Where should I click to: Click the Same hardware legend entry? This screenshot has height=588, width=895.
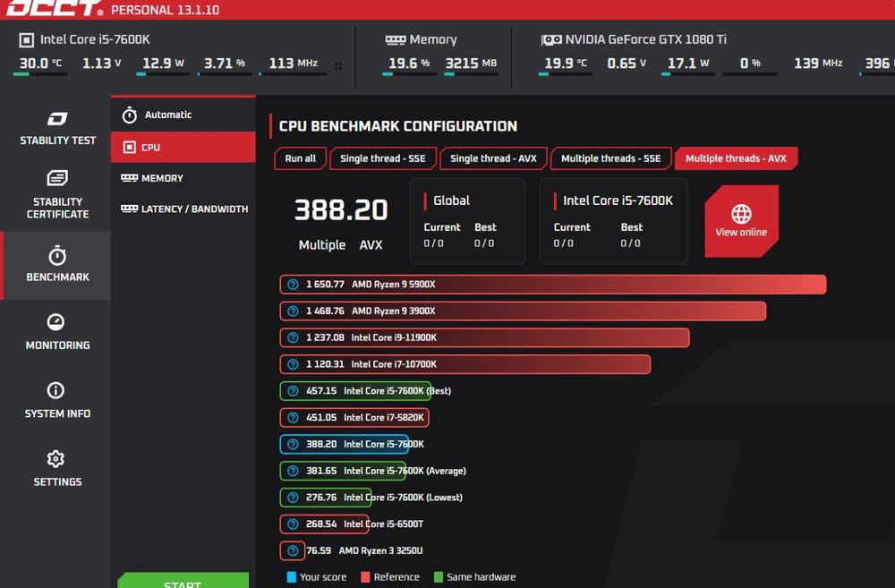point(475,577)
